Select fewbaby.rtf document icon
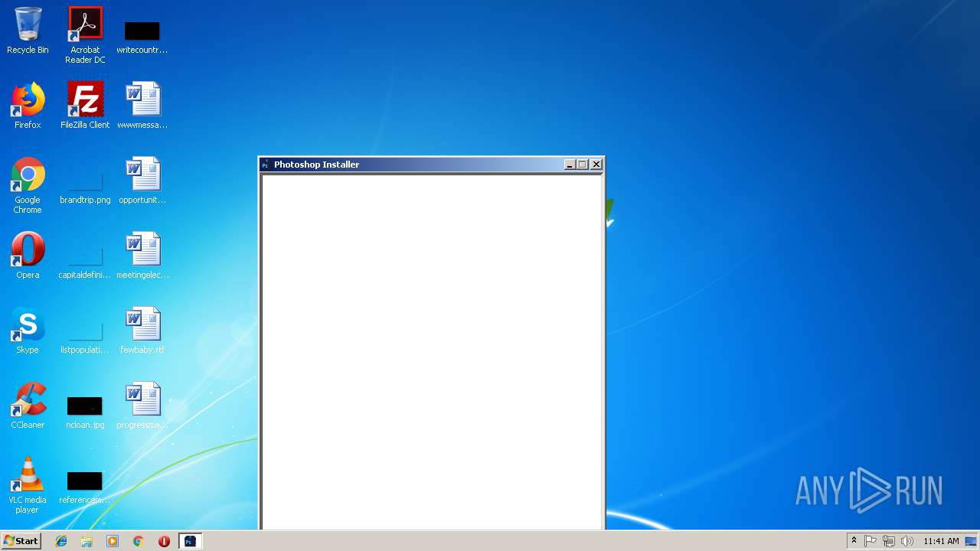The width and height of the screenshot is (980, 551). pos(142,331)
